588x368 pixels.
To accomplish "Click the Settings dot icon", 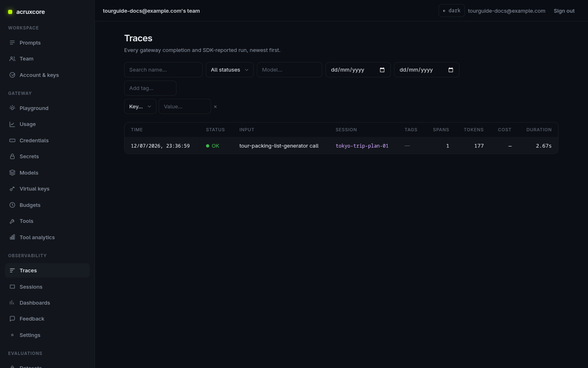I will pyautogui.click(x=12, y=335).
